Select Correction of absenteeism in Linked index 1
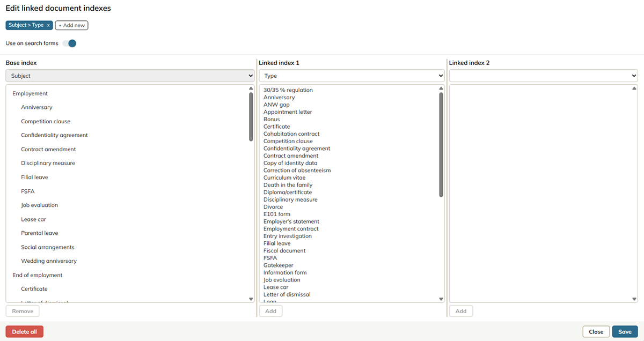This screenshot has width=644, height=341. tap(297, 171)
